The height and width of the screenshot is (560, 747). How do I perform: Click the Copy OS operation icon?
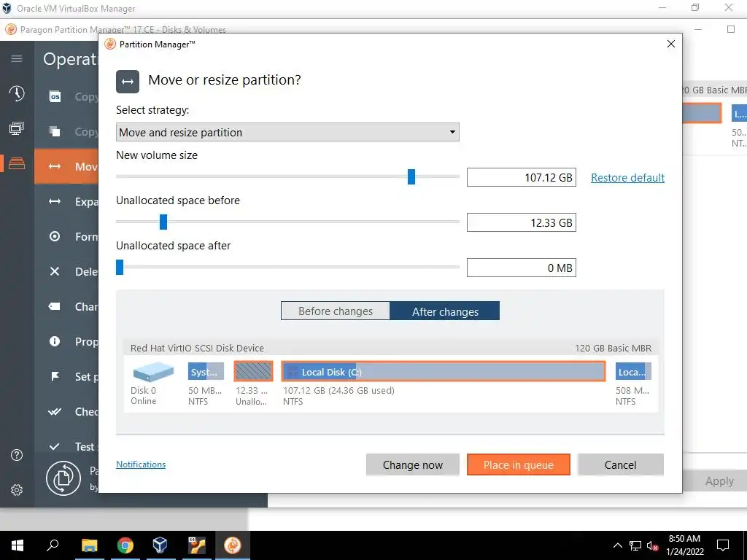pos(55,97)
